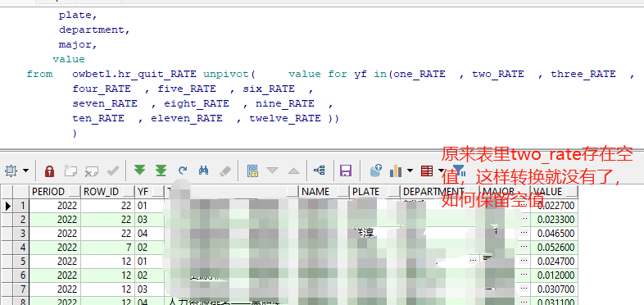
Task: Click the table name owbetl.hr_quit_RATE
Action: [134, 75]
